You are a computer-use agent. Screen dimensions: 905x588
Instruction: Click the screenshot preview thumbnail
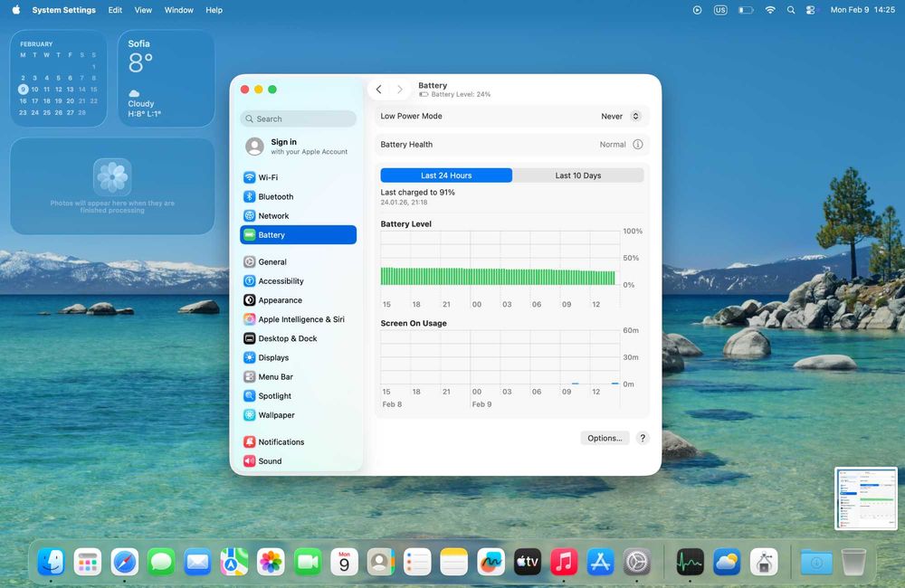[866, 498]
